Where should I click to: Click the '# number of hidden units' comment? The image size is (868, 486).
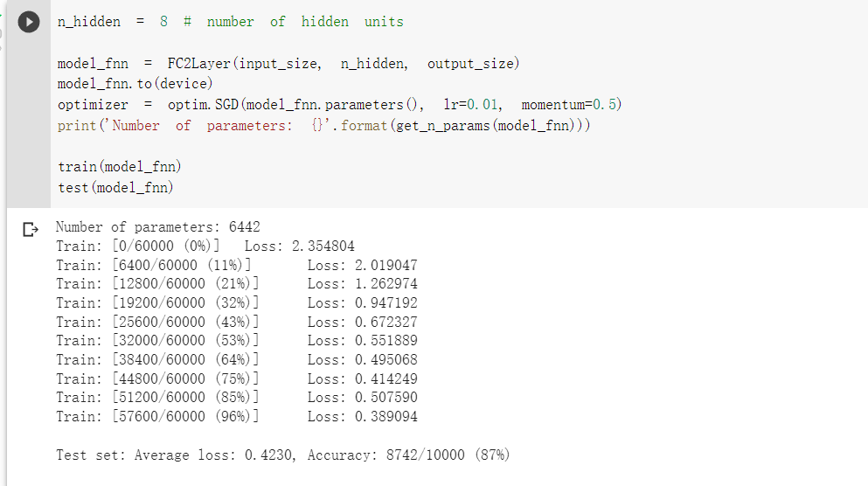point(294,22)
